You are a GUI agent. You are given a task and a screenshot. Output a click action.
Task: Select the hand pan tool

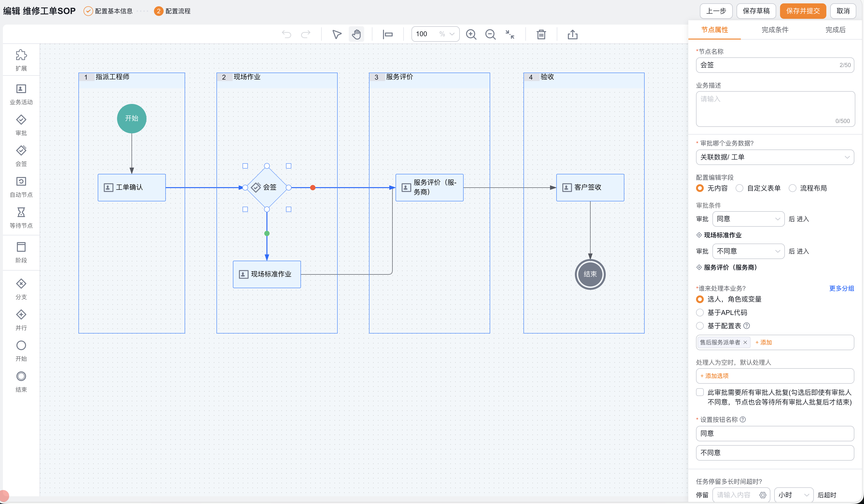tap(356, 34)
